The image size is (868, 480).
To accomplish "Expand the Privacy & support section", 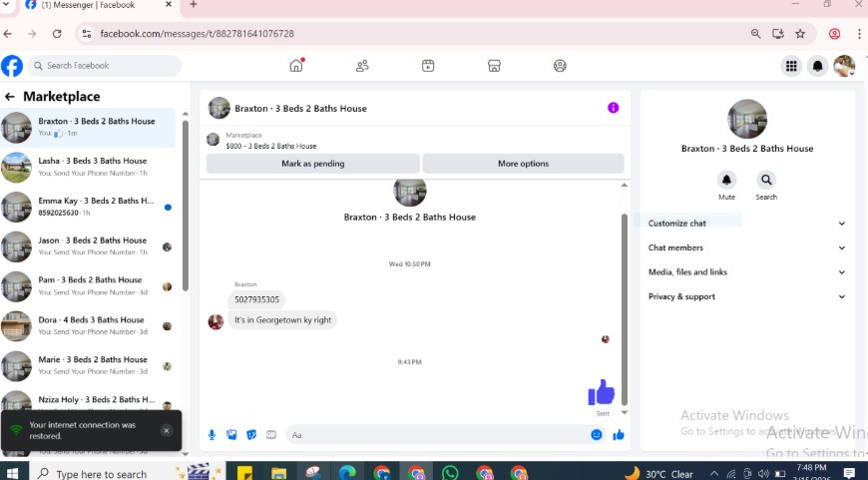I will click(746, 296).
